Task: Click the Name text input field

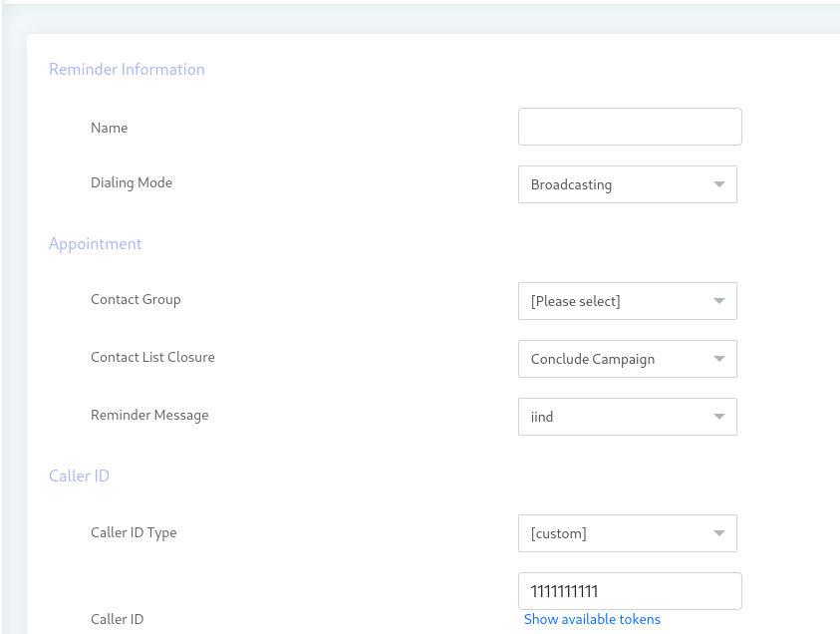Action: [630, 127]
